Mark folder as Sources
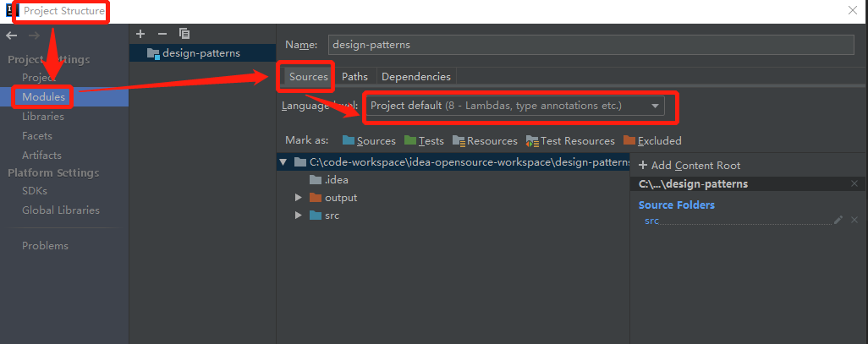The width and height of the screenshot is (868, 344). pos(369,141)
